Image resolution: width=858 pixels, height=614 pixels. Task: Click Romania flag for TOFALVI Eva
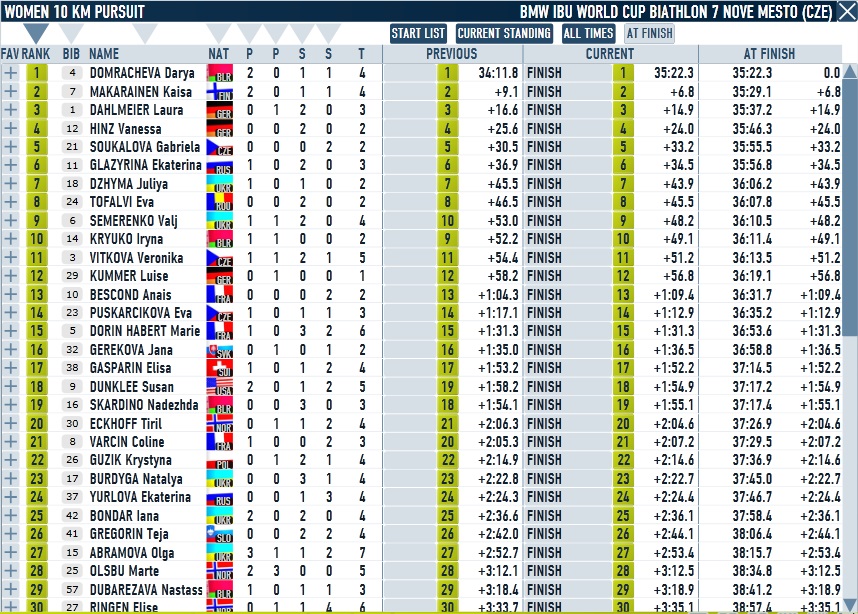tap(219, 202)
